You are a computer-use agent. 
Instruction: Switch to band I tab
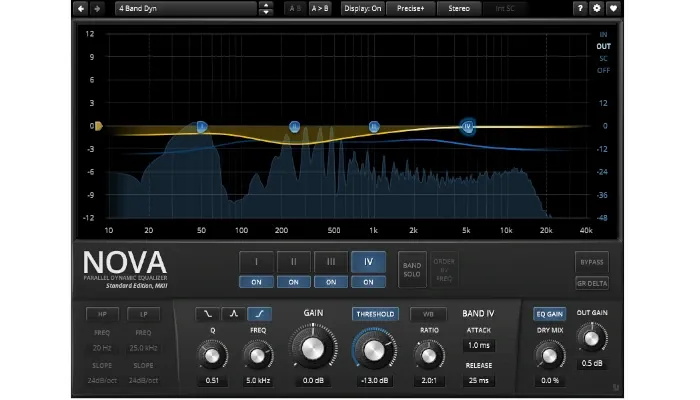point(256,262)
